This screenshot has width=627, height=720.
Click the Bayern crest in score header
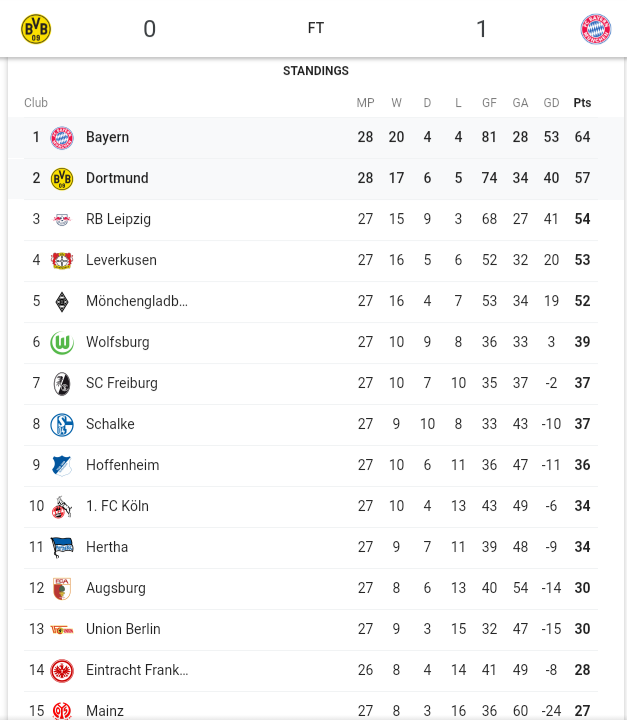595,29
